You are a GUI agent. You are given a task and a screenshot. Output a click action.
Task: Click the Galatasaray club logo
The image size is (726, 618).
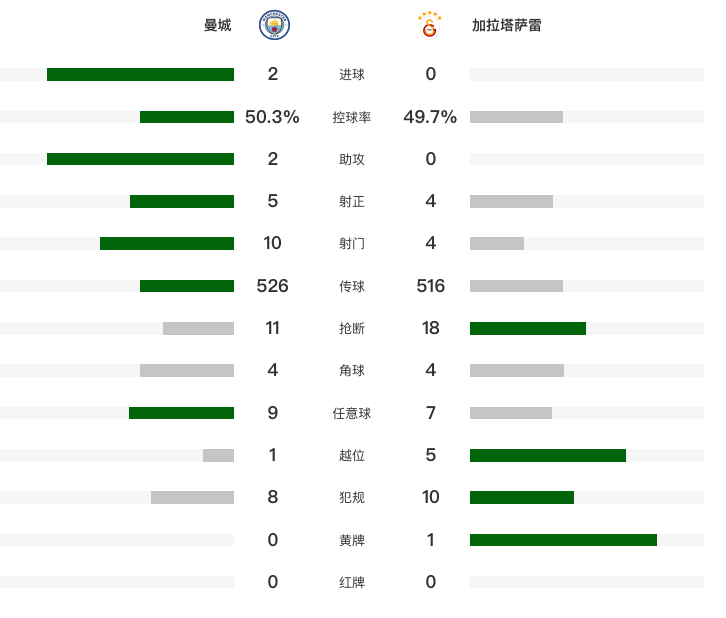point(430,25)
